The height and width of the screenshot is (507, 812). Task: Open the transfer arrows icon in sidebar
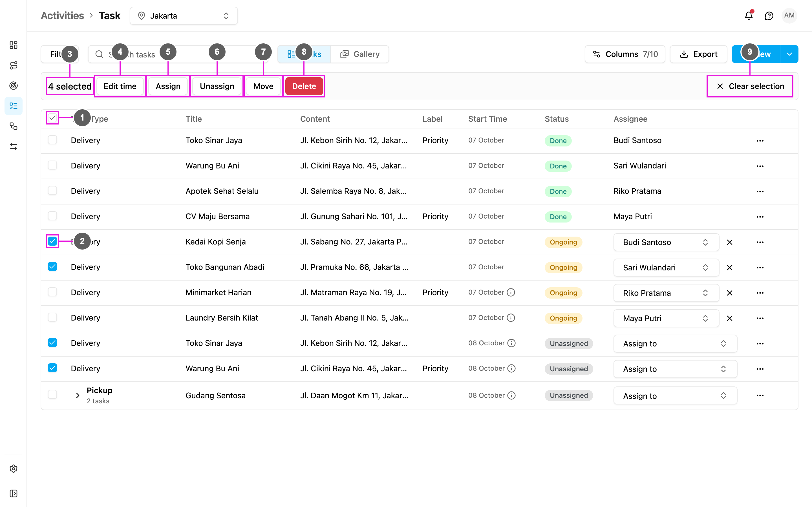click(14, 146)
